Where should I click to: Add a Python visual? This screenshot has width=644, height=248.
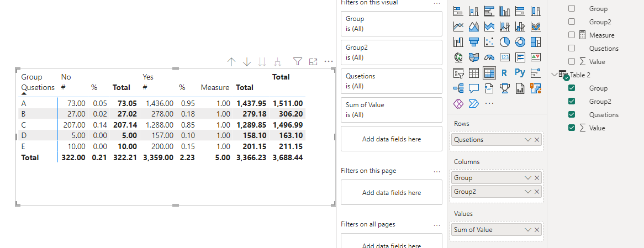(520, 73)
